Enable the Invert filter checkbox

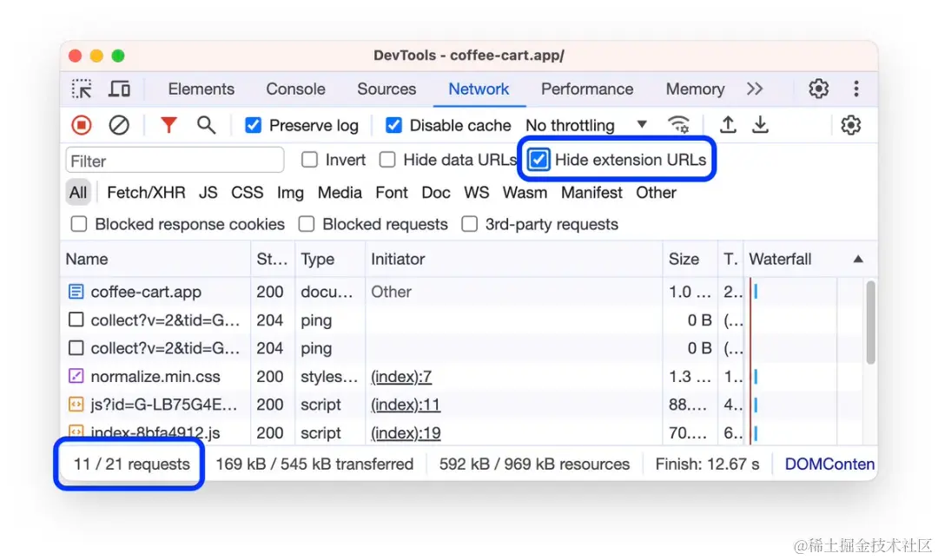click(309, 160)
